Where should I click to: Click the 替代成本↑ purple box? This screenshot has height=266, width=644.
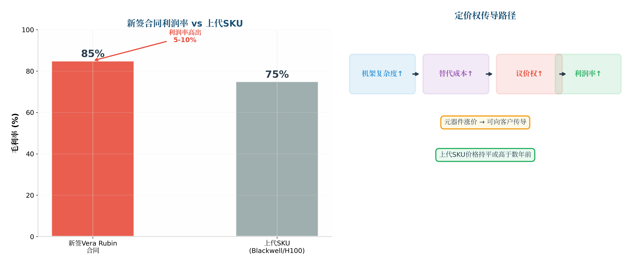(456, 74)
